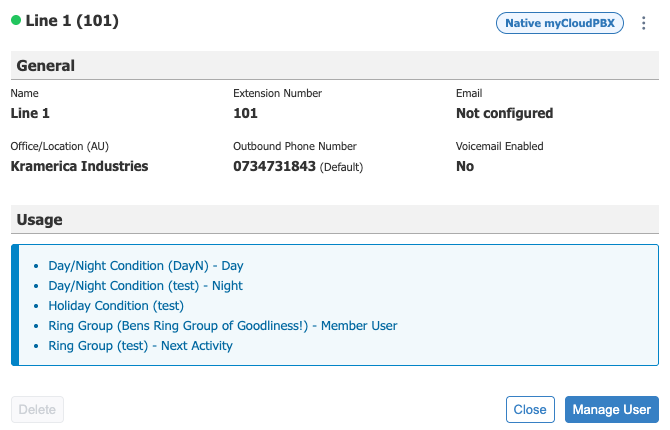This screenshot has width=670, height=430.
Task: Click the greyed-out Delete button
Action: tap(37, 409)
